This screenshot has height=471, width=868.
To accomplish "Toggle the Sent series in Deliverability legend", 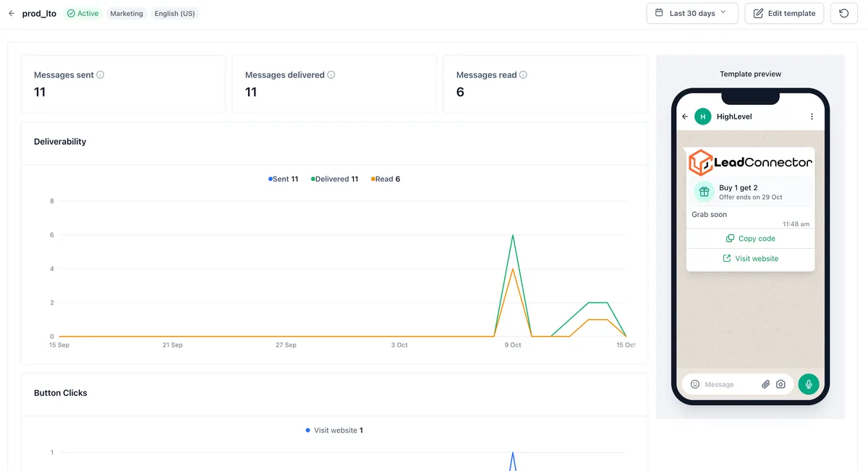I will click(284, 179).
